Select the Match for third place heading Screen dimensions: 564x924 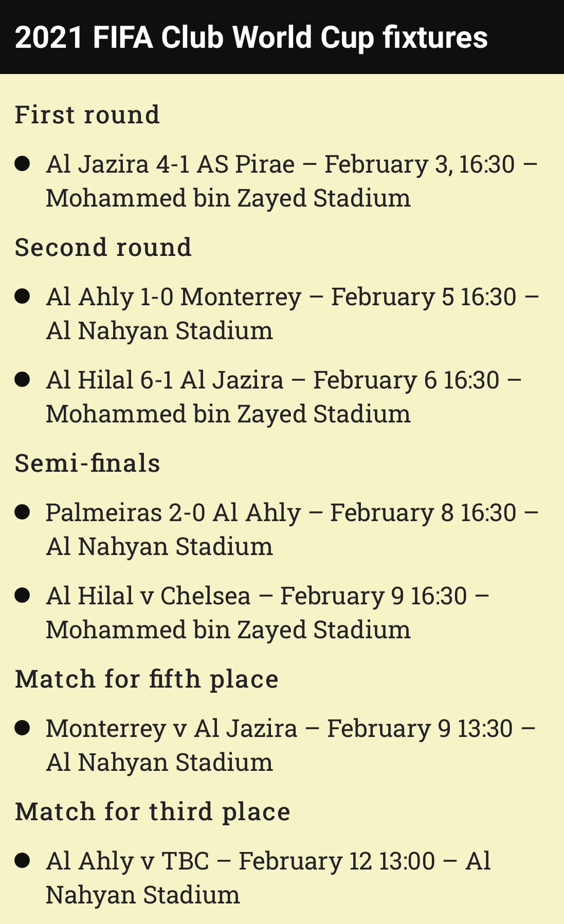pyautogui.click(x=152, y=811)
